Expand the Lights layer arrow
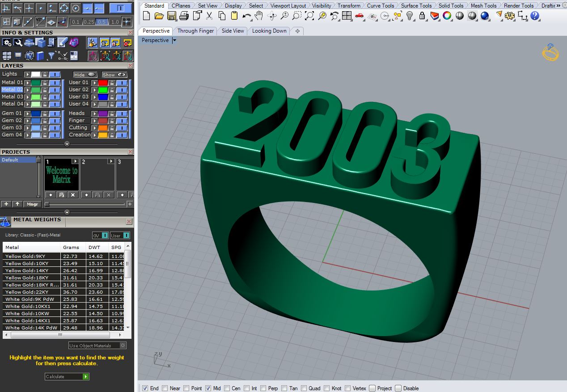The image size is (567, 392). click(x=27, y=75)
